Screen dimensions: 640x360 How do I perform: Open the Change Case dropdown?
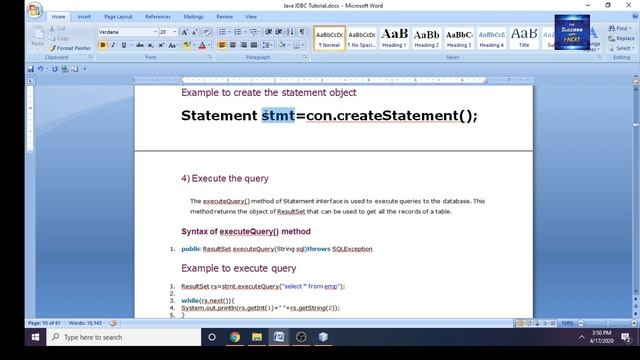(x=173, y=45)
